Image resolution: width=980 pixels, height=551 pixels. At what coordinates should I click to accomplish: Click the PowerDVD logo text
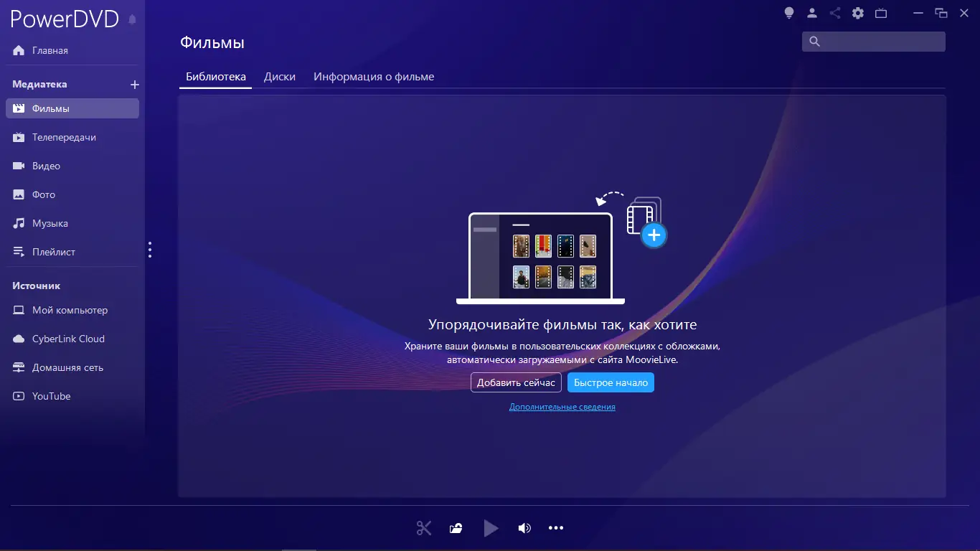tap(65, 19)
